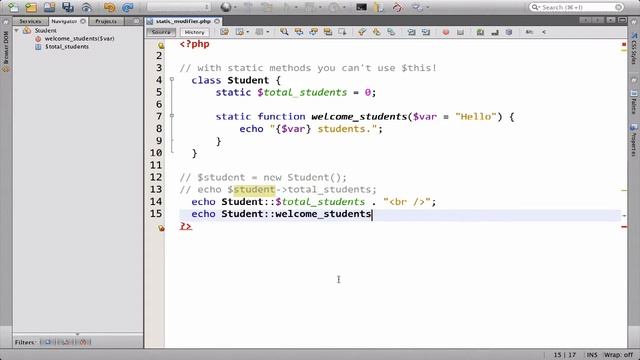Go to Next Bookmark icon
Screen dimensions: 640x360
coord(376,32)
